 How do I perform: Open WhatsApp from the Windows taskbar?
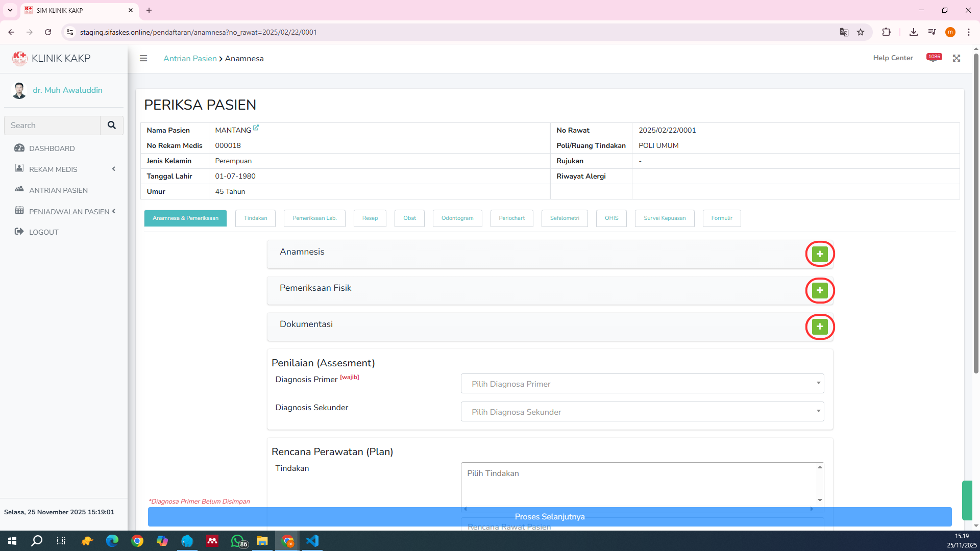click(237, 541)
